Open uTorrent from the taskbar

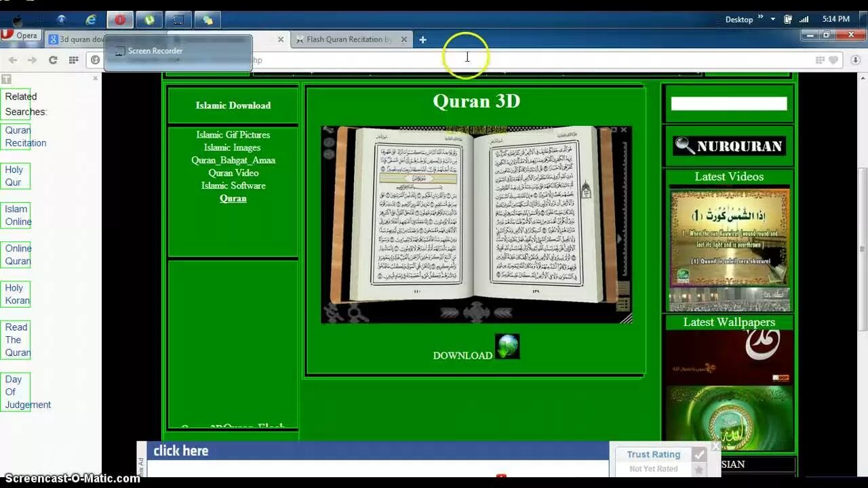tap(149, 20)
